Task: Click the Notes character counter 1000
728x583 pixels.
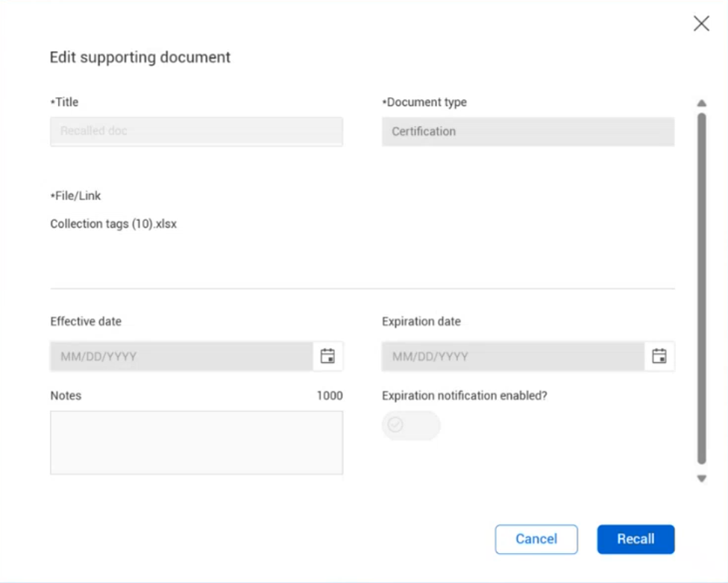Action: tap(330, 396)
